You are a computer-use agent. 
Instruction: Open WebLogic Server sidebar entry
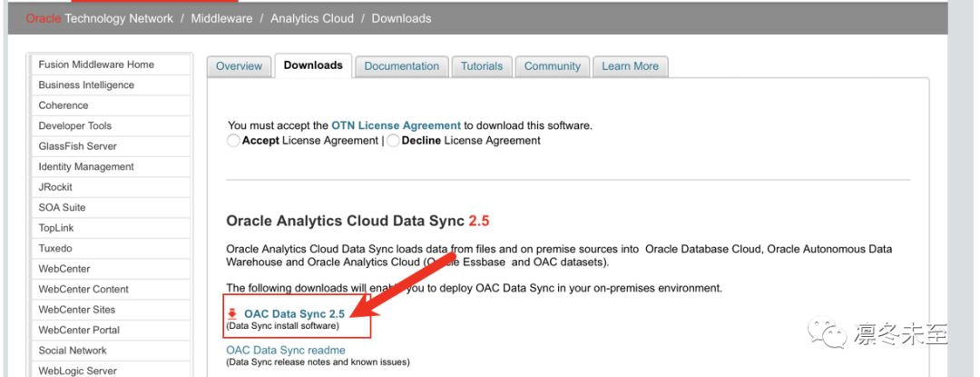pyautogui.click(x=111, y=371)
